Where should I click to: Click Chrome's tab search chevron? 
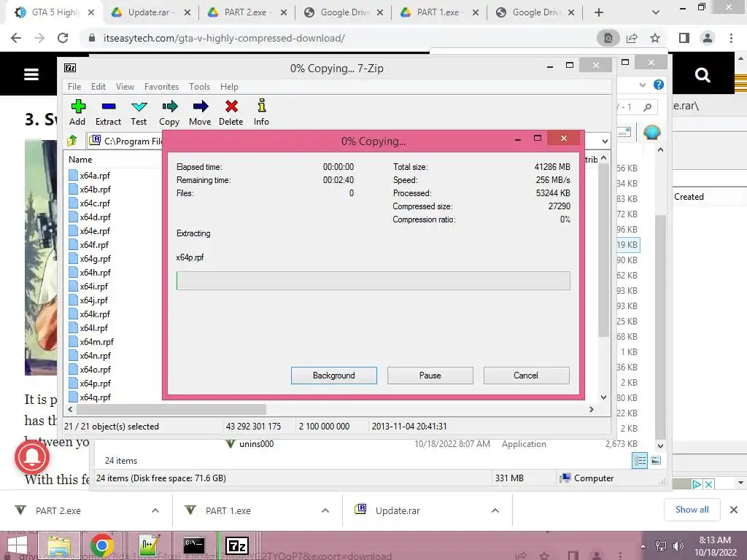tap(656, 12)
